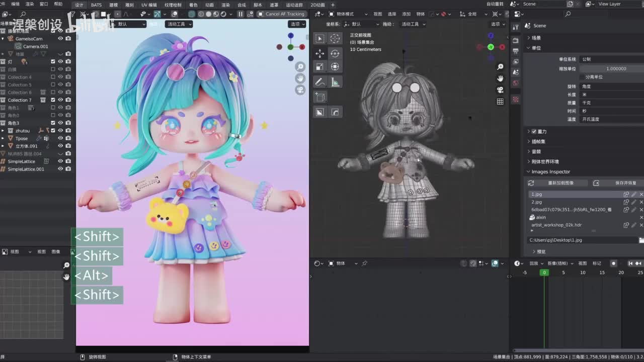Viewport: 644px width, 362px height.
Task: Open the 添加 menu in right viewport header
Action: [406, 14]
